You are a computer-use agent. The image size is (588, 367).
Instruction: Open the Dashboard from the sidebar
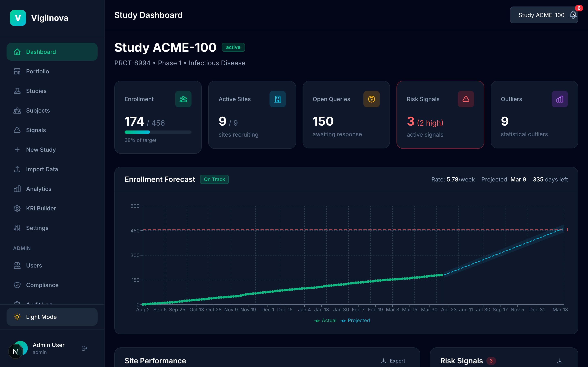41,51
